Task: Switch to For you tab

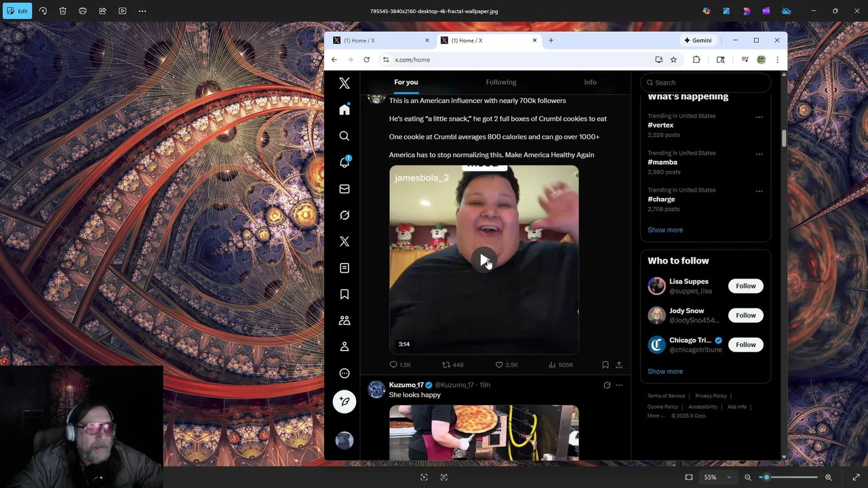Action: click(x=406, y=82)
